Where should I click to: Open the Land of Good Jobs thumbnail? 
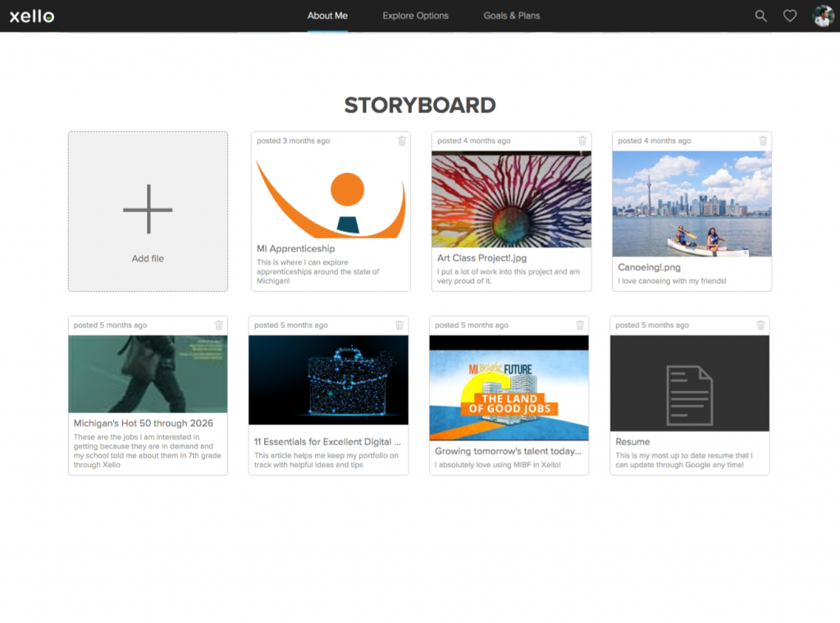(509, 388)
